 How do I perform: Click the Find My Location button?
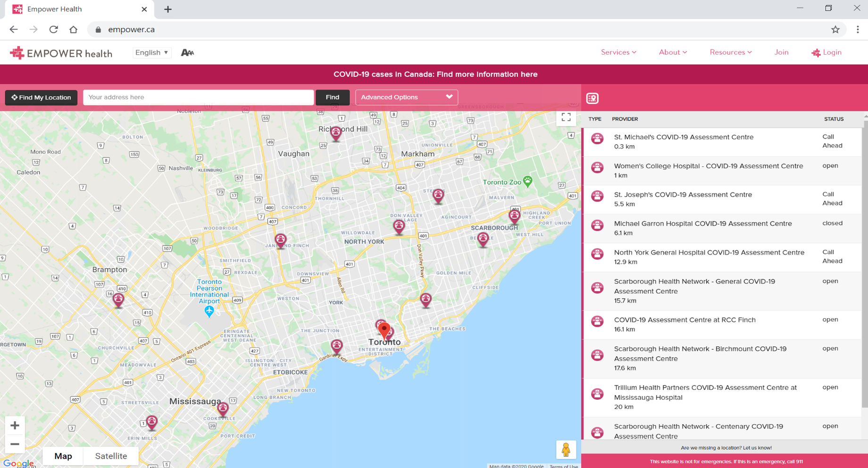click(41, 97)
